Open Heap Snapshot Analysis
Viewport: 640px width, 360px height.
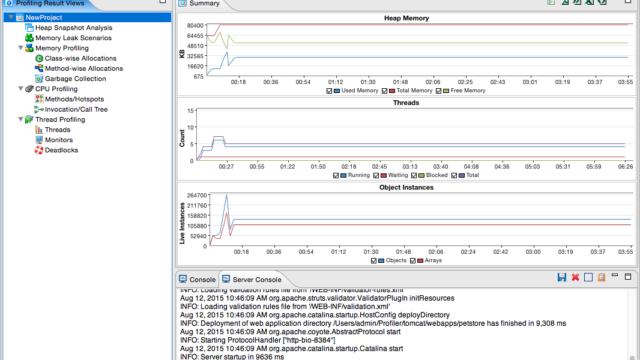[x=73, y=28]
